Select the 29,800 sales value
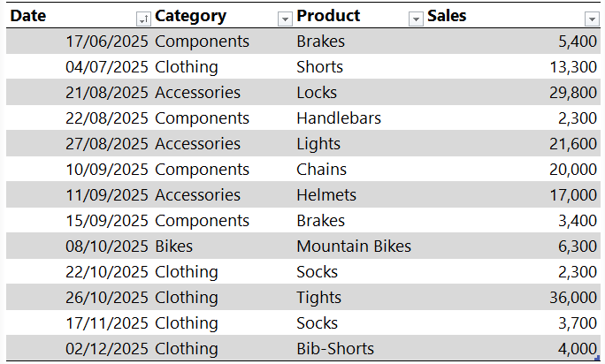 tap(572, 93)
